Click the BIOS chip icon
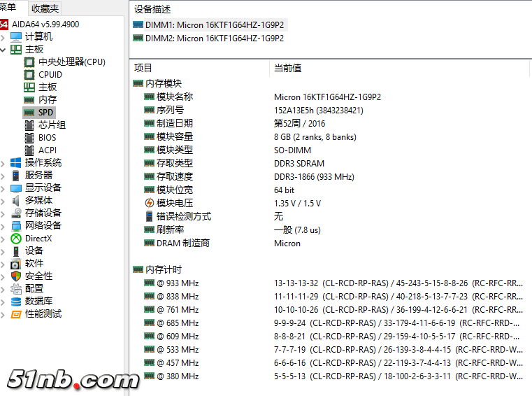 pyautogui.click(x=29, y=138)
